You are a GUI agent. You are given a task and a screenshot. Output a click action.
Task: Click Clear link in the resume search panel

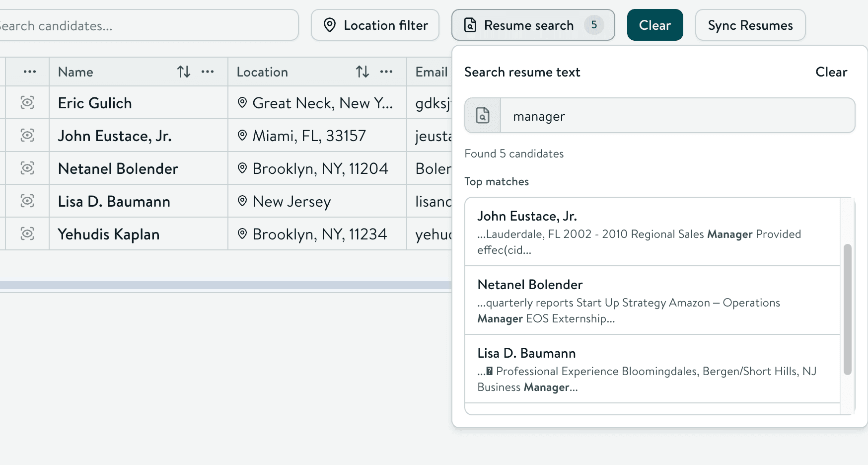tap(831, 72)
